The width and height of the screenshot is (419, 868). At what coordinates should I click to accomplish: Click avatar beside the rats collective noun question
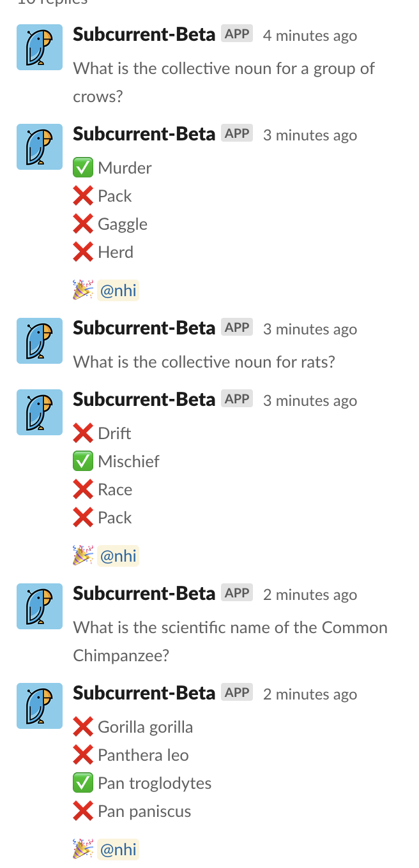pos(40,341)
